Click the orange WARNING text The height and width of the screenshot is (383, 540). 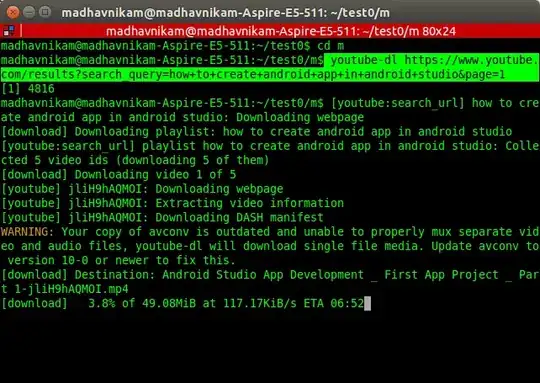tap(24, 232)
